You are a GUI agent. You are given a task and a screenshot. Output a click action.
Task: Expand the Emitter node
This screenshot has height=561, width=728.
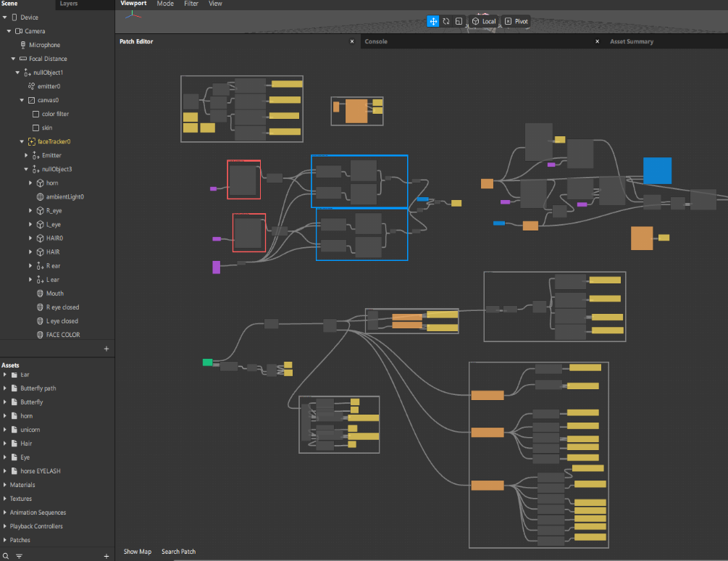(26, 156)
